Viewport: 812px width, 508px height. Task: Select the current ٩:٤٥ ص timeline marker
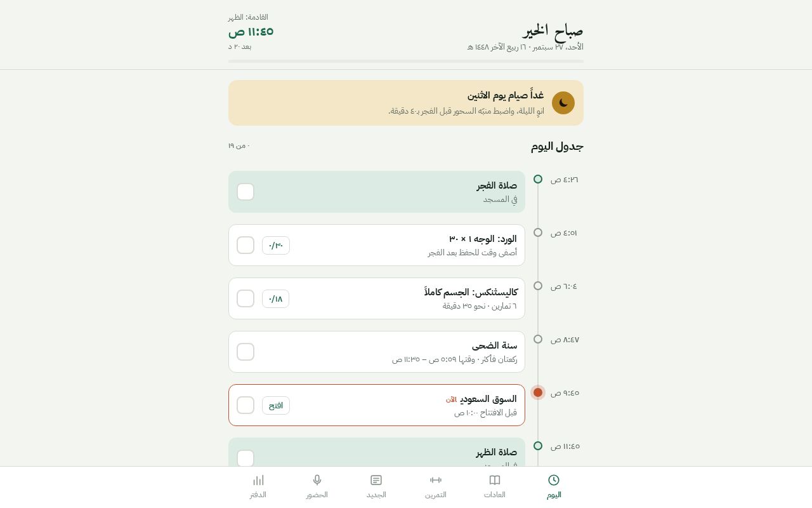pyautogui.click(x=538, y=392)
